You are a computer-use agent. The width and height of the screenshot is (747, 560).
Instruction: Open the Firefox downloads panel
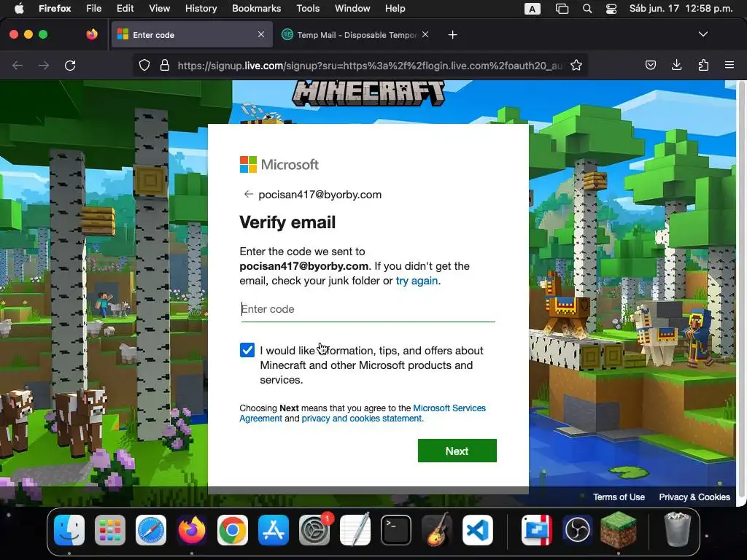(x=676, y=65)
